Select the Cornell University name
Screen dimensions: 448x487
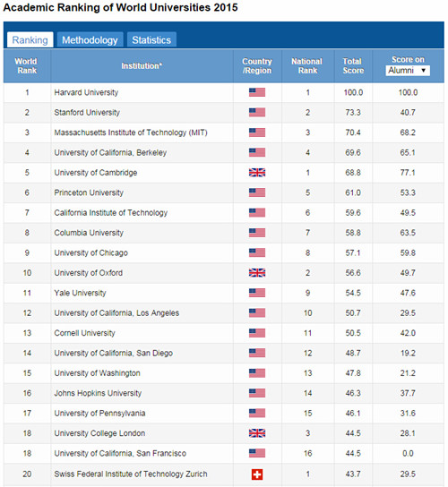84,333
